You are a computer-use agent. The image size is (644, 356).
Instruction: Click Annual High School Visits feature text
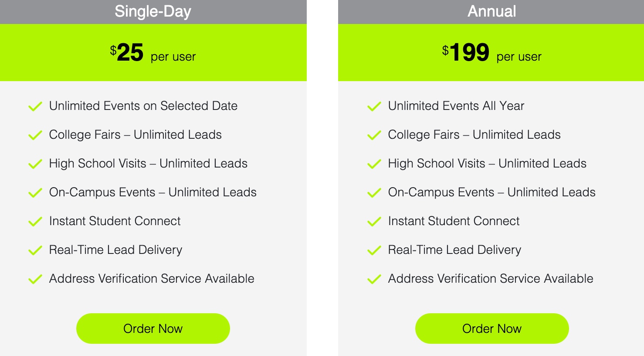pos(487,164)
